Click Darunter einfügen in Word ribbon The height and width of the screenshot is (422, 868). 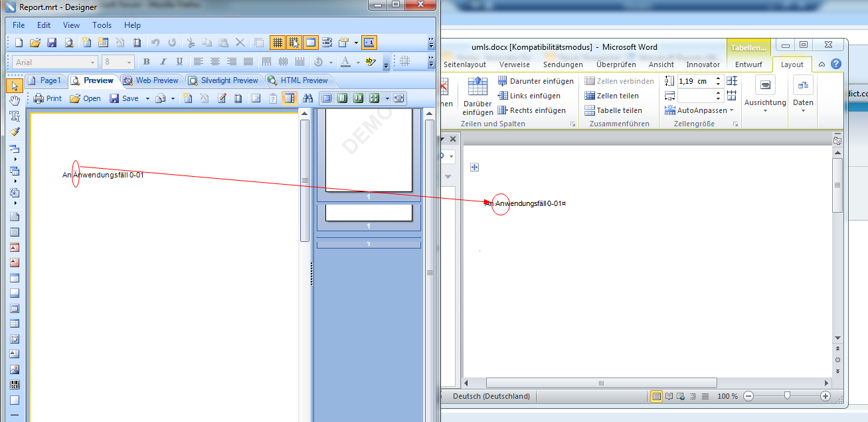tap(535, 81)
